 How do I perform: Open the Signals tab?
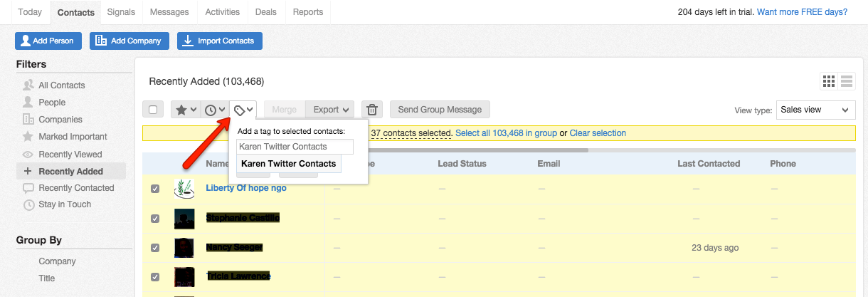(x=121, y=12)
